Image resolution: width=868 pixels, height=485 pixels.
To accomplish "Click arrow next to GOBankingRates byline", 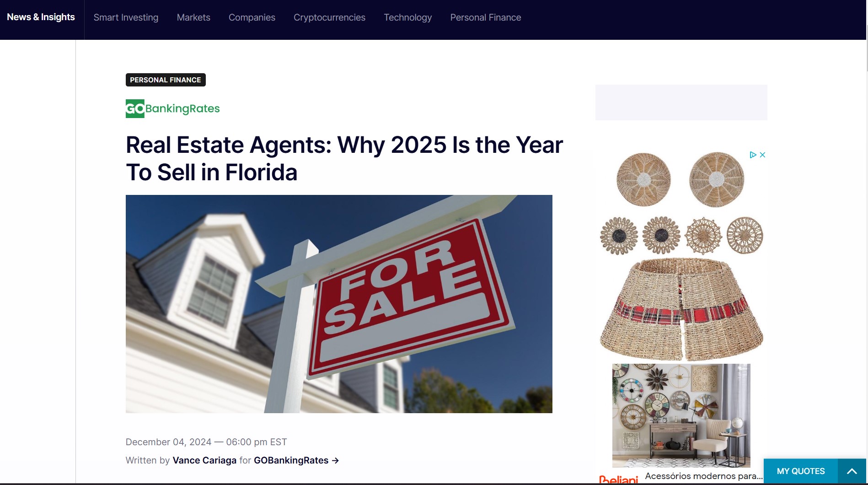I will (335, 461).
